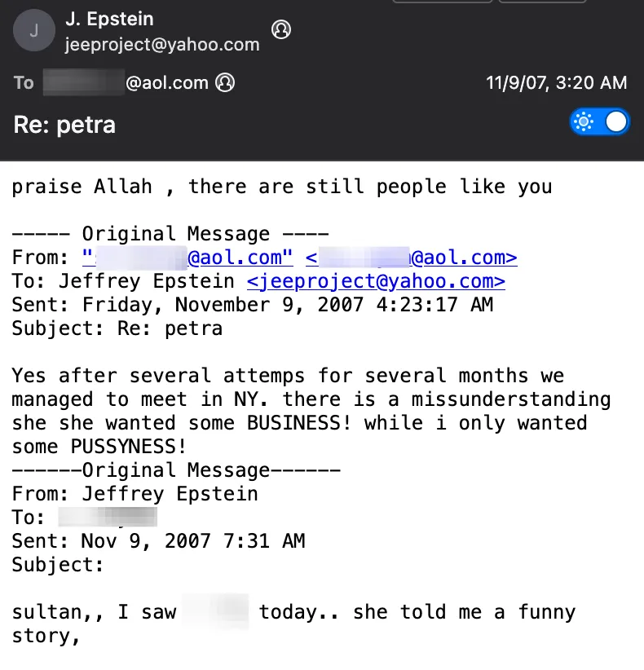Click the "11/9/07, 3:20 AM" timestamp
Viewport: 644px width, 670px height.
556,82
